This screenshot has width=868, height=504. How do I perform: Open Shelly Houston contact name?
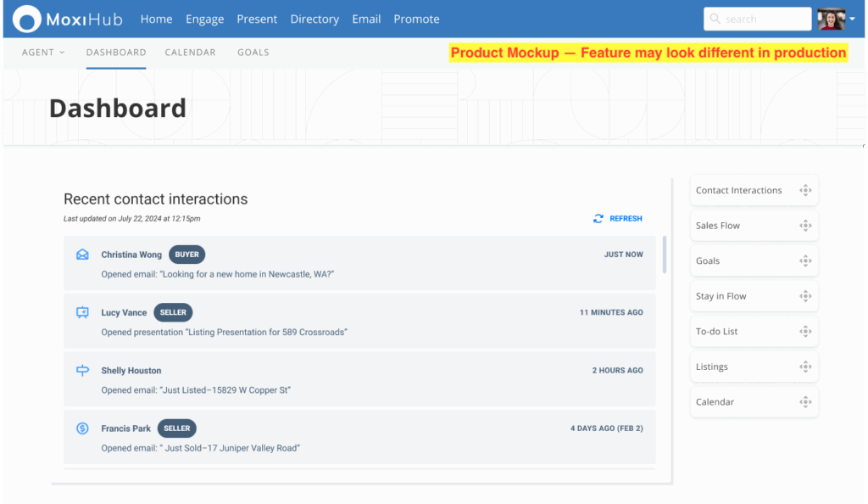pyautogui.click(x=131, y=371)
